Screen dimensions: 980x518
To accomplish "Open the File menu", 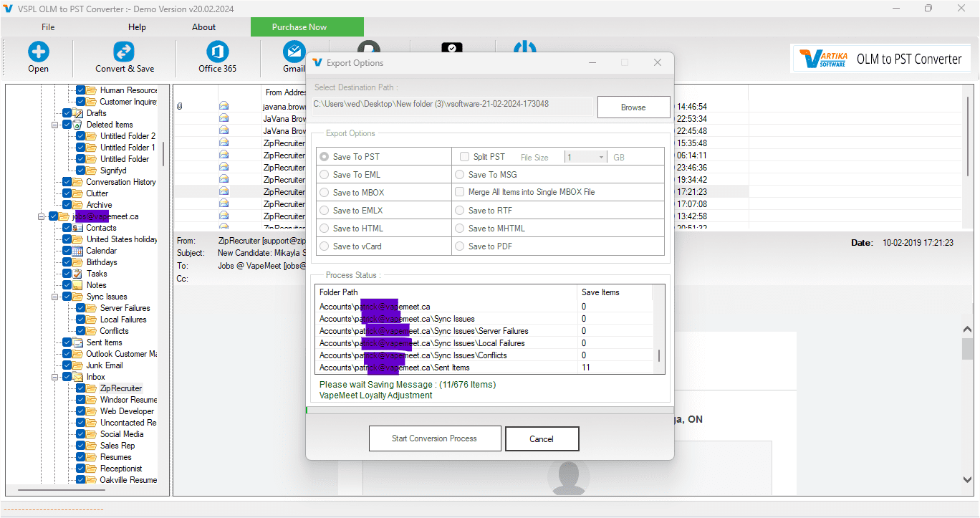I will click(x=48, y=27).
